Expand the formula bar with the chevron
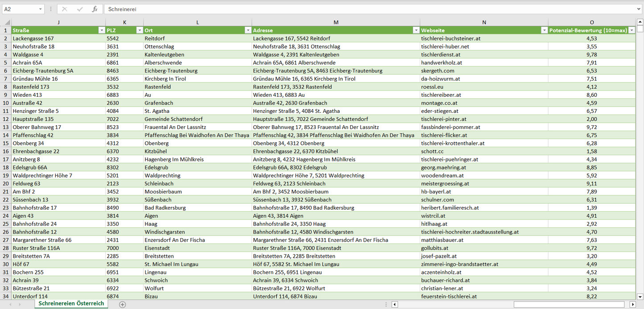 (x=639, y=9)
